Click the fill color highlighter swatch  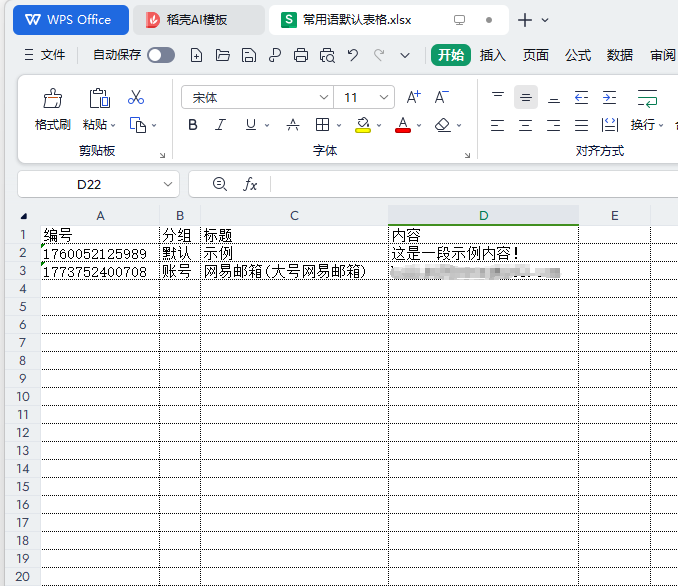[x=363, y=125]
